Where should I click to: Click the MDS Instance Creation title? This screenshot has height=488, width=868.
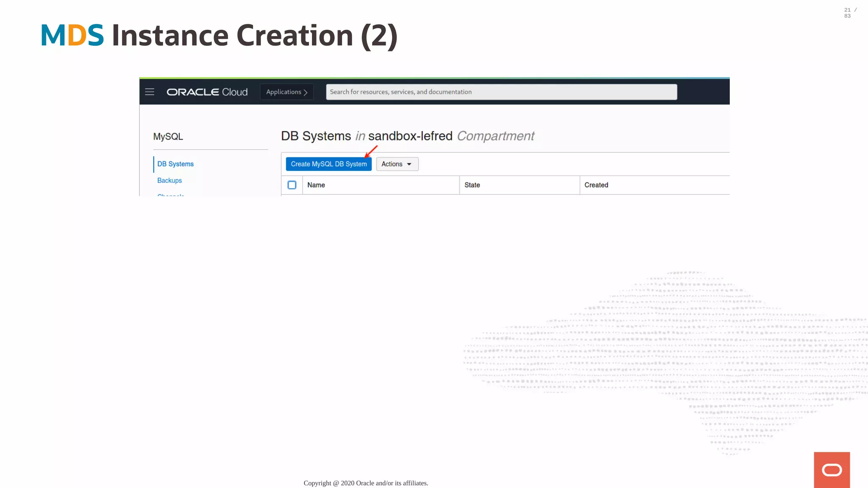[219, 36]
